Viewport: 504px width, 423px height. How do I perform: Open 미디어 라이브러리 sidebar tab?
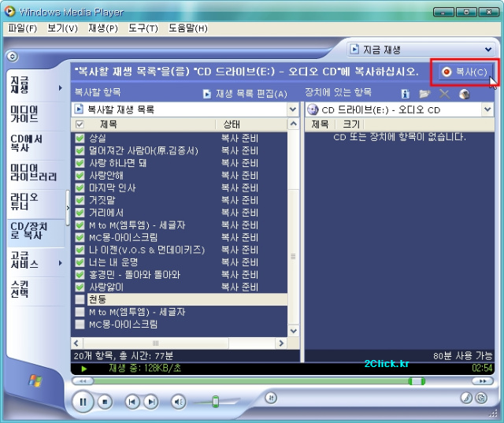pos(35,173)
